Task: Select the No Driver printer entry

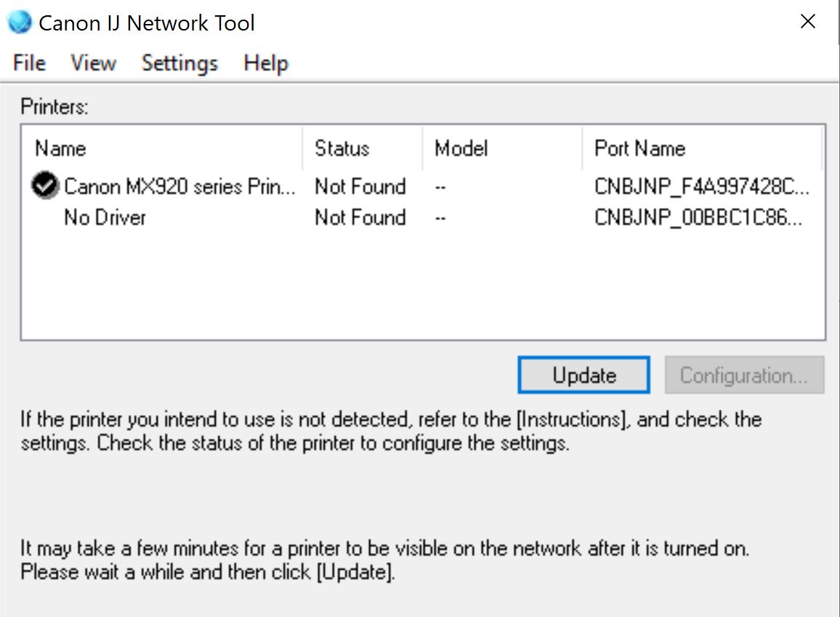Action: pyautogui.click(x=105, y=217)
